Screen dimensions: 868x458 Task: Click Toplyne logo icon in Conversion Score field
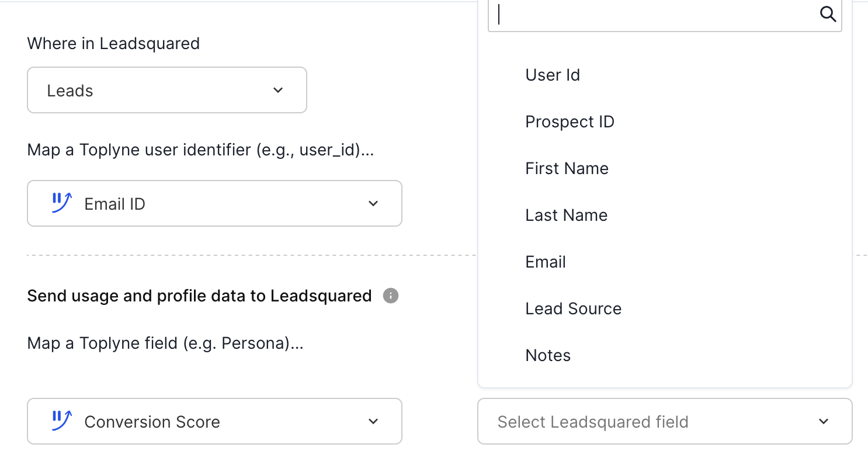tap(61, 421)
